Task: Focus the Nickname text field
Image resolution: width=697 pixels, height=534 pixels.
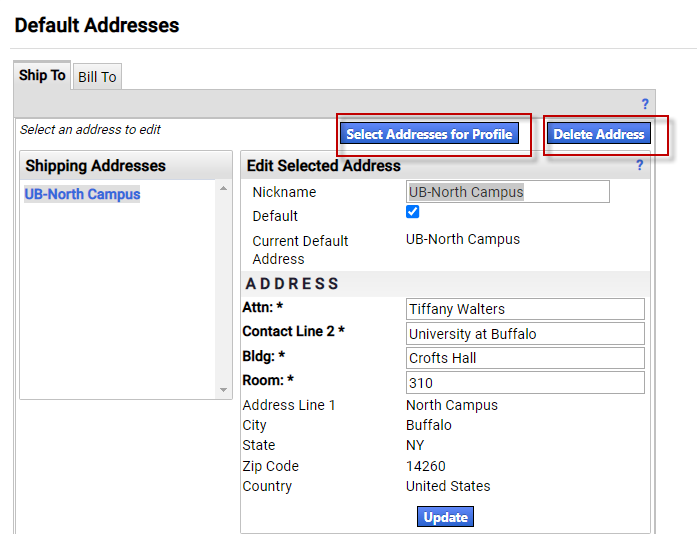Action: [508, 191]
